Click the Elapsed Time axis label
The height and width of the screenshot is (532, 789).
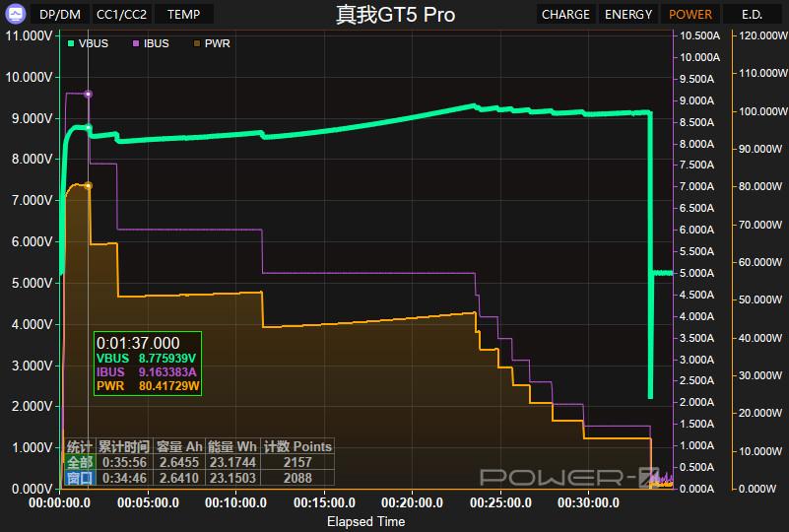point(365,521)
